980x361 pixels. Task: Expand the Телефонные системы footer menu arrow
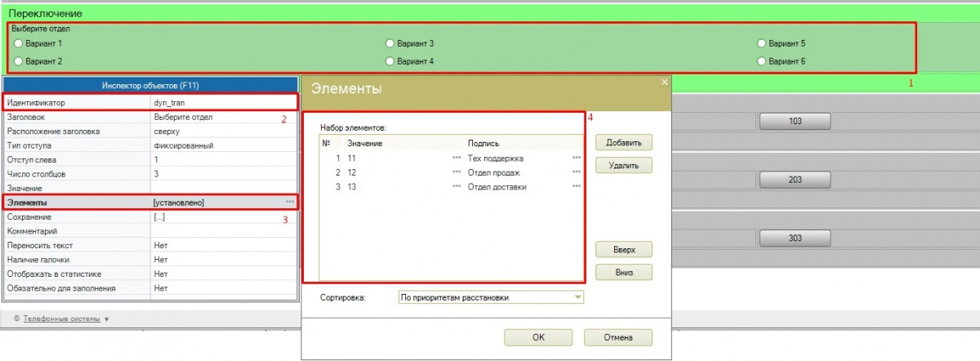[106, 319]
